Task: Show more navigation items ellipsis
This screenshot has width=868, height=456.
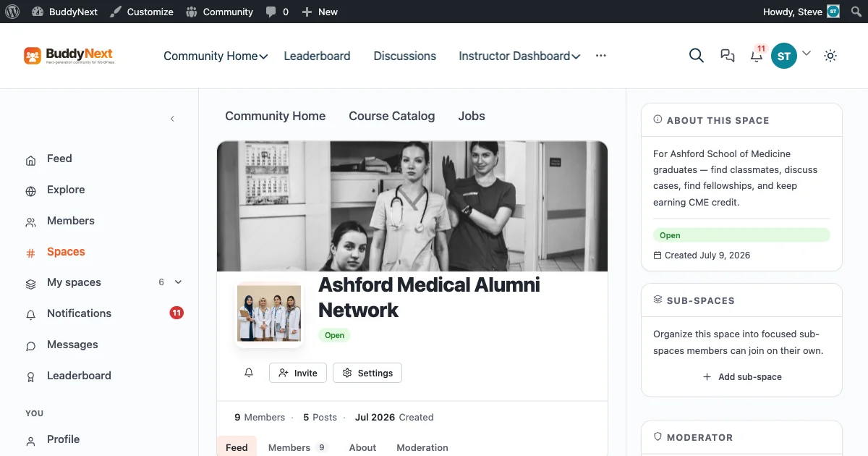Action: (601, 56)
